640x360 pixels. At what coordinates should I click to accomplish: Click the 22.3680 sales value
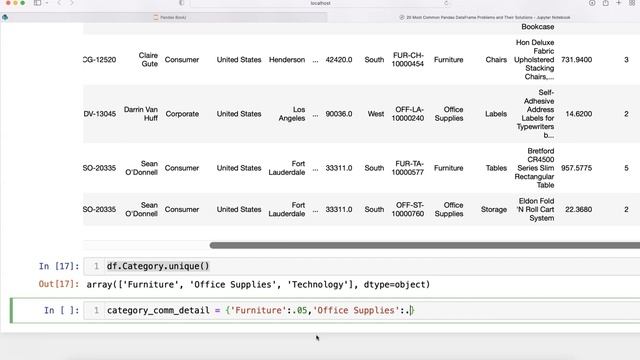pyautogui.click(x=578, y=209)
